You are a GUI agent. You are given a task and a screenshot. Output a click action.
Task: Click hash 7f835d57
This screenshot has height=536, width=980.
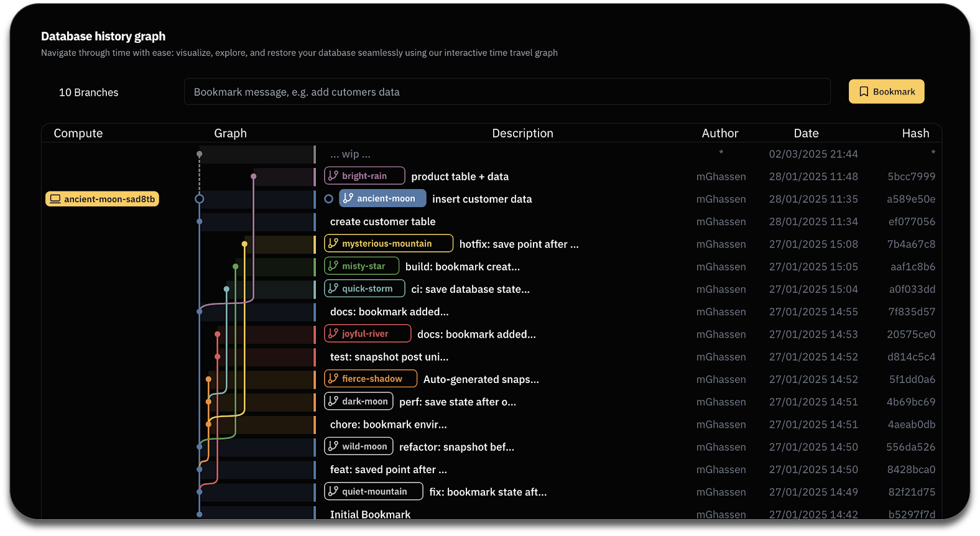[912, 312]
